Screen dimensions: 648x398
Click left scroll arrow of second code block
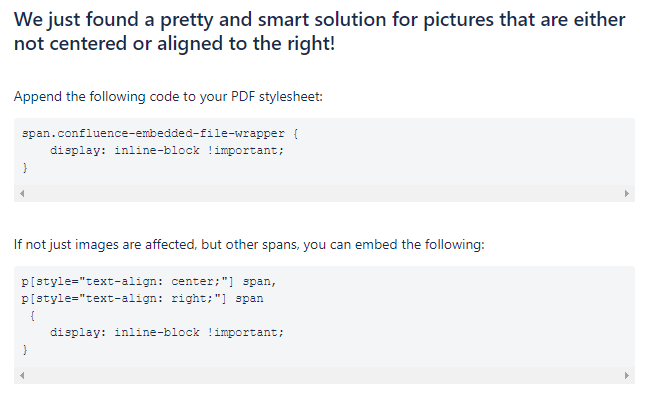(22, 375)
